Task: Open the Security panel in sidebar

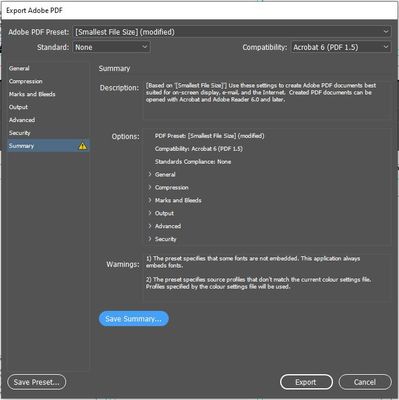Action: point(20,133)
